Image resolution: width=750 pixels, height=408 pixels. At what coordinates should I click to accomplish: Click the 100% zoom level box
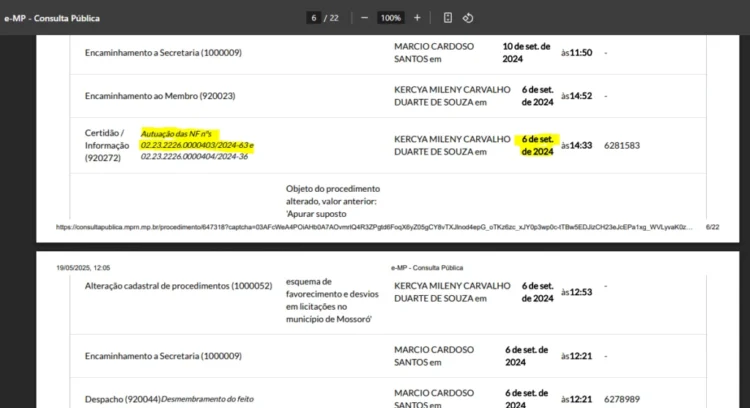click(x=390, y=18)
